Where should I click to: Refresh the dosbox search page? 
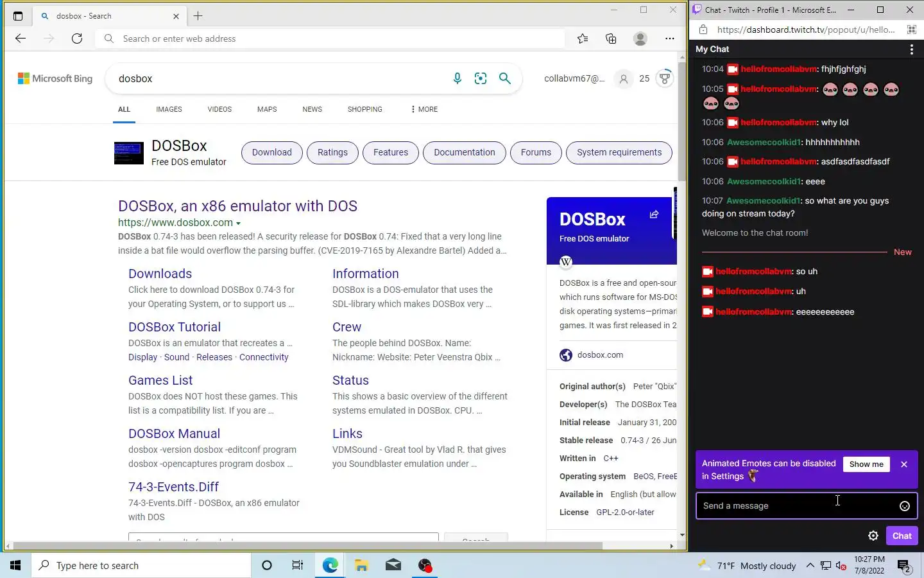(77, 39)
